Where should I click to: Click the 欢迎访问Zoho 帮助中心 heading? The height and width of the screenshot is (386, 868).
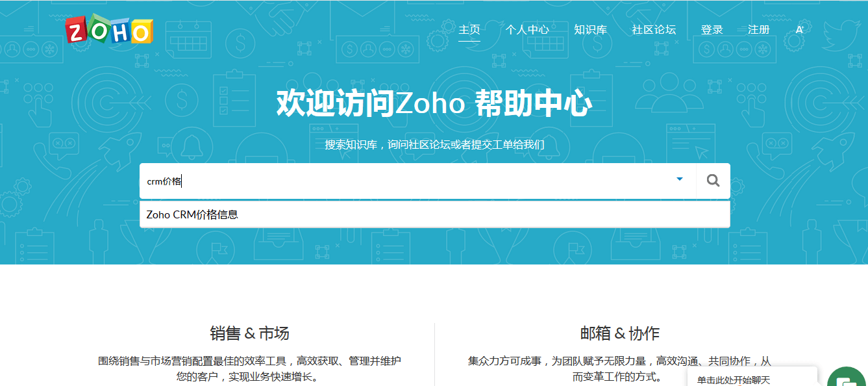pos(434,103)
